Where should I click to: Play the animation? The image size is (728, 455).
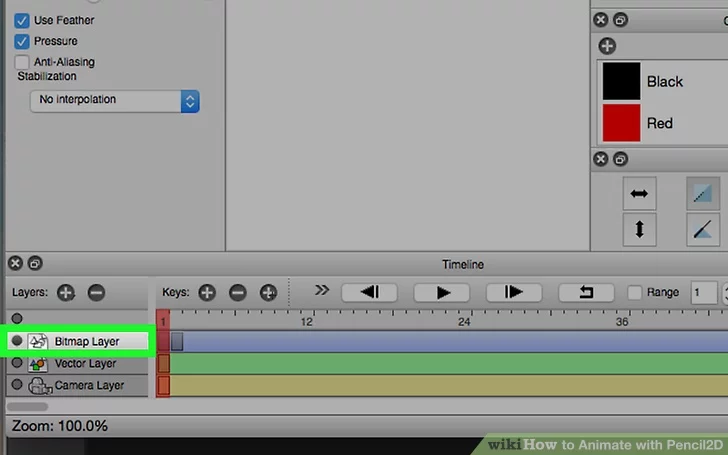tap(442, 292)
